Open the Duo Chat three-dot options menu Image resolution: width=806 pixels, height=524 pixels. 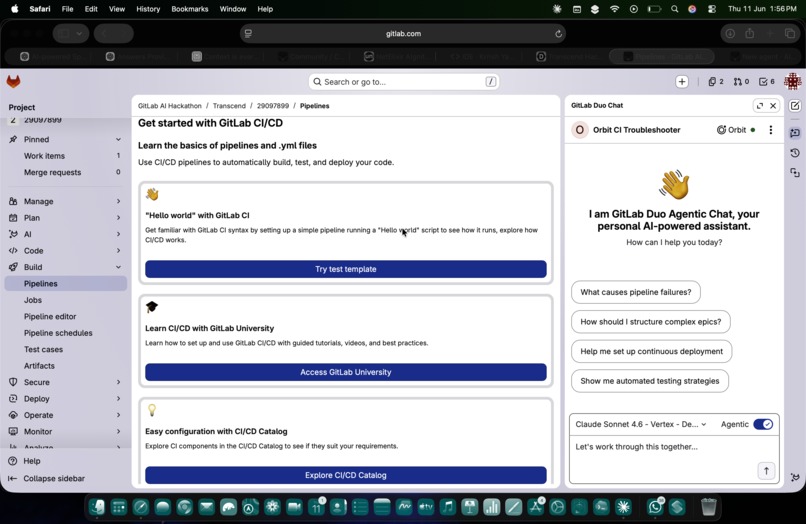pos(771,130)
